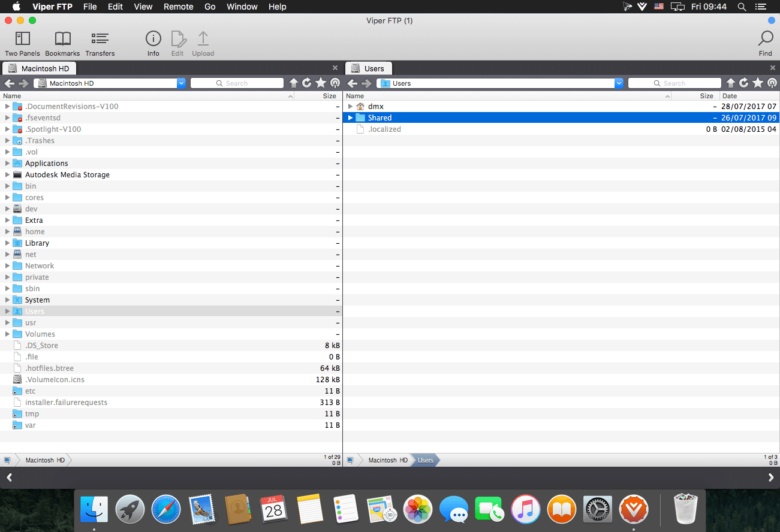Open right panel Users path dropdown
Screen dimensions: 780x532
(619, 83)
